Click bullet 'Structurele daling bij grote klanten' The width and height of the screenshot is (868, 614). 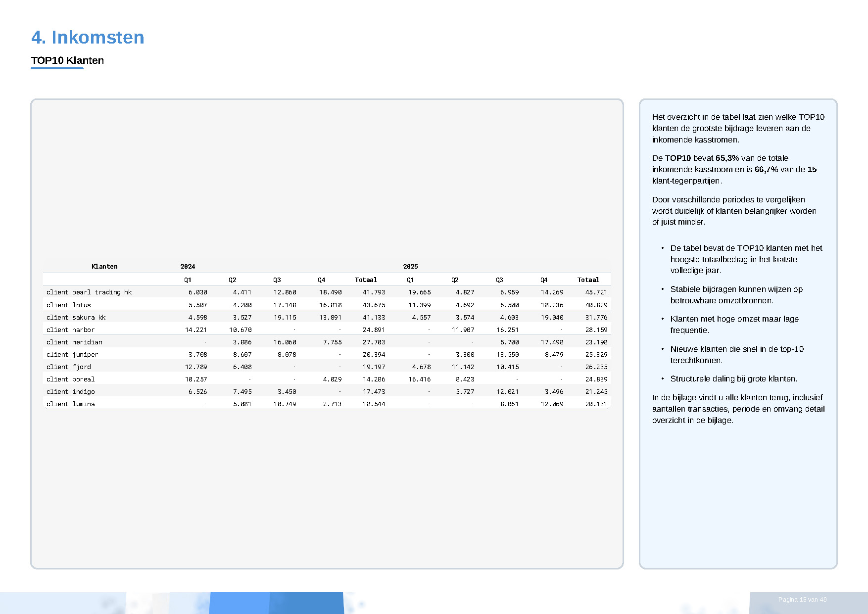coord(733,378)
